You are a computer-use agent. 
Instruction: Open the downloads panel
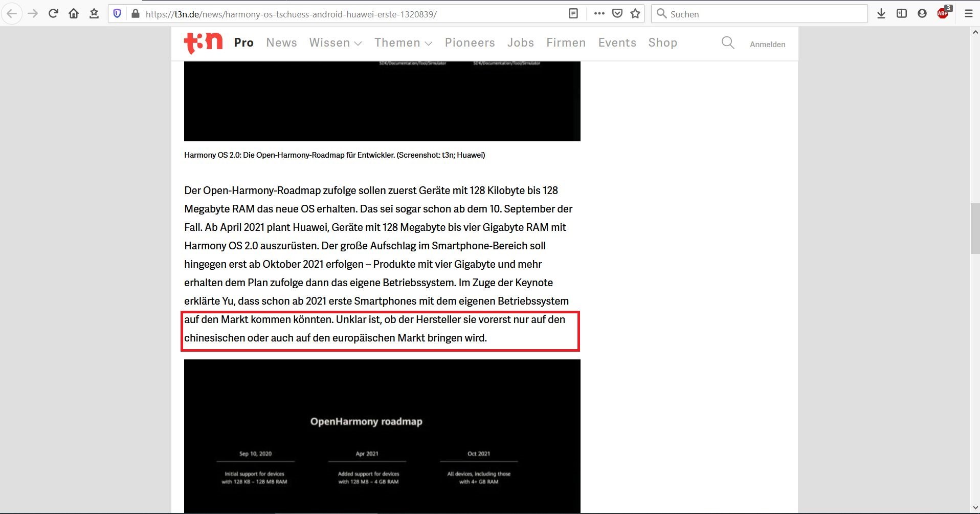pos(881,14)
